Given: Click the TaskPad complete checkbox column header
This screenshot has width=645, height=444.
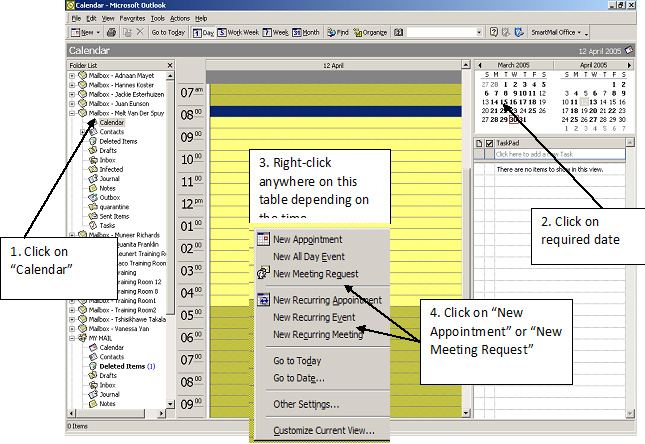Looking at the screenshot, I should [489, 144].
